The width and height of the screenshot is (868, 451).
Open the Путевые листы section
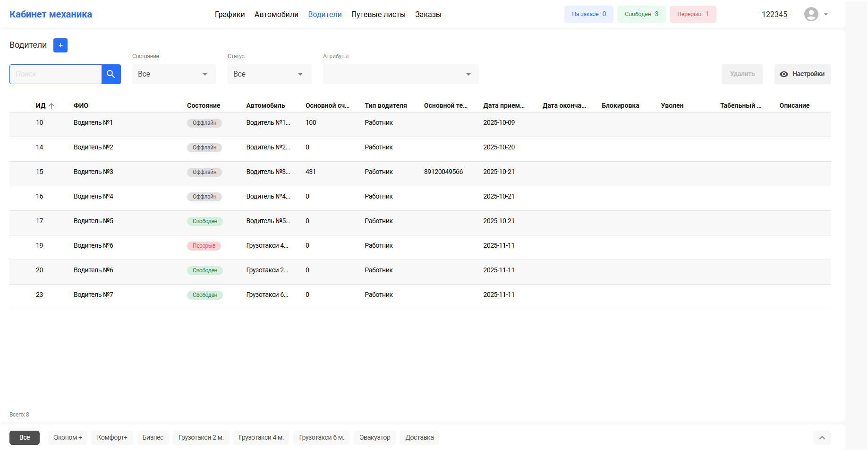click(378, 15)
